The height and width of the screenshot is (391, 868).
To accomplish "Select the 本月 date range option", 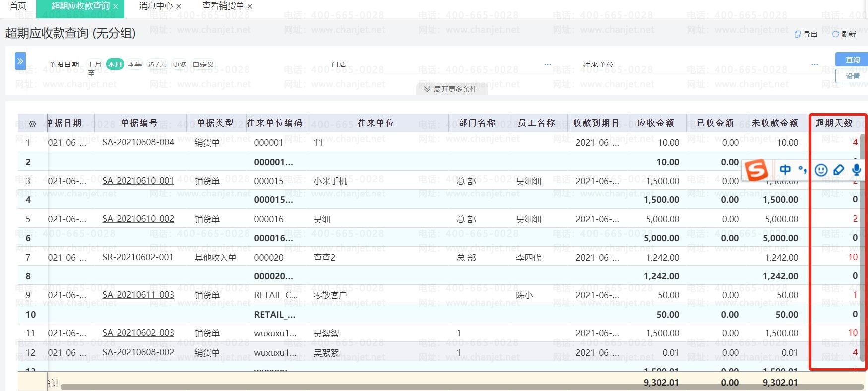I will pyautogui.click(x=115, y=65).
